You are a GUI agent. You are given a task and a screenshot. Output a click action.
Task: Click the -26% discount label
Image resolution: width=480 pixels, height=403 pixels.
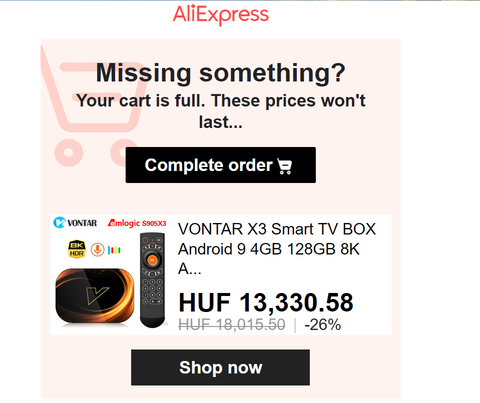click(323, 325)
